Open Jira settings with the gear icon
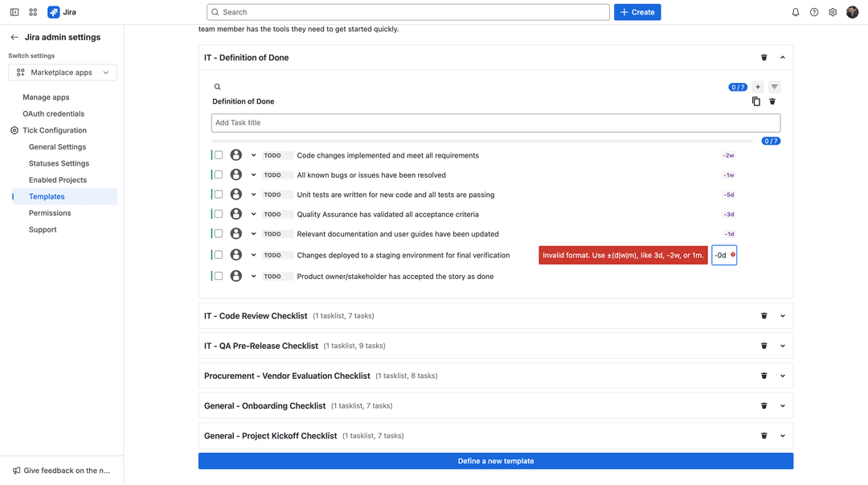The height and width of the screenshot is (485, 868). coord(833,12)
